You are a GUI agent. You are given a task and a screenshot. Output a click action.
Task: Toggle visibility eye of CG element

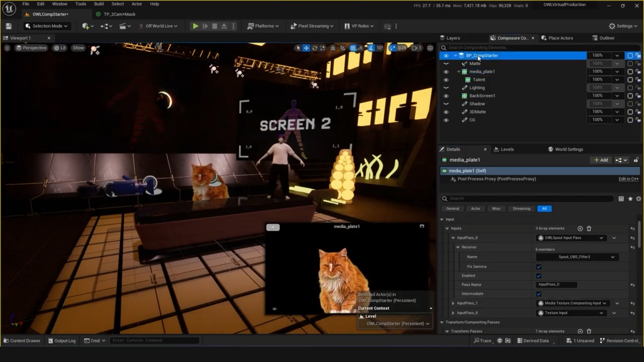tap(446, 120)
